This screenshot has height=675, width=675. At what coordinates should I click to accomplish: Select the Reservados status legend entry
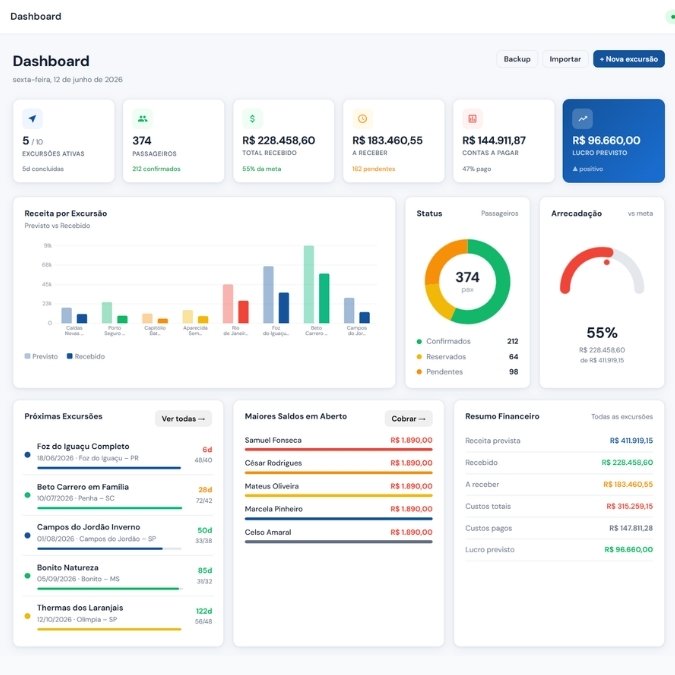click(x=467, y=357)
